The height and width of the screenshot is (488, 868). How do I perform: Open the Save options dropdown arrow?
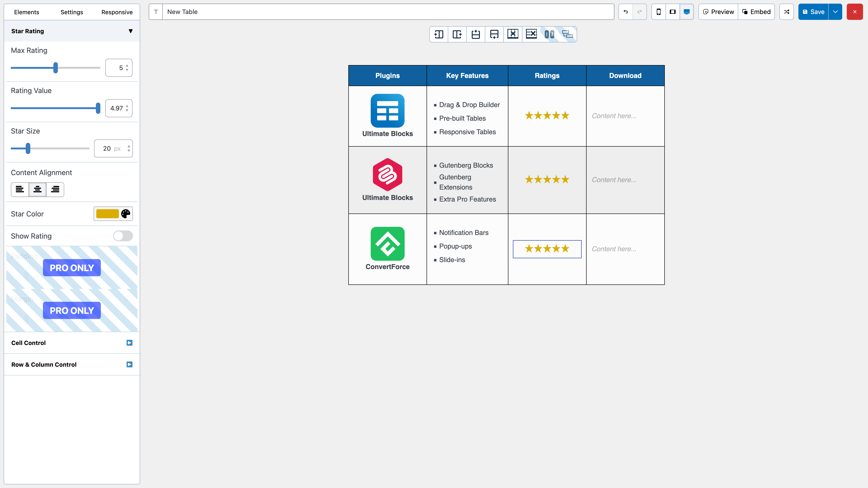[835, 12]
